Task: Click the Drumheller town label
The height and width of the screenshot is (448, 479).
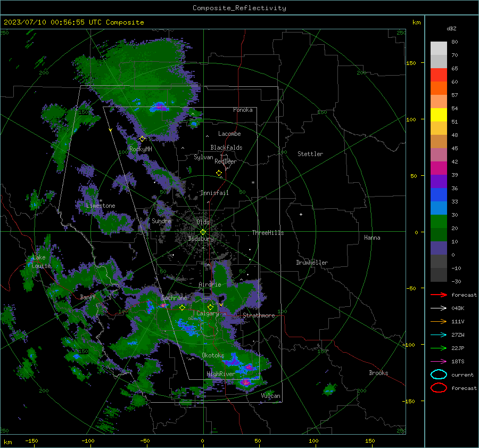Action: click(312, 263)
